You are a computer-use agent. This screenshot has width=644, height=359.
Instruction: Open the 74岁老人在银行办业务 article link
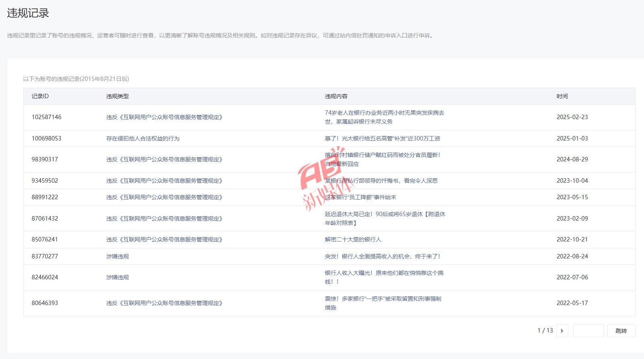pyautogui.click(x=384, y=117)
